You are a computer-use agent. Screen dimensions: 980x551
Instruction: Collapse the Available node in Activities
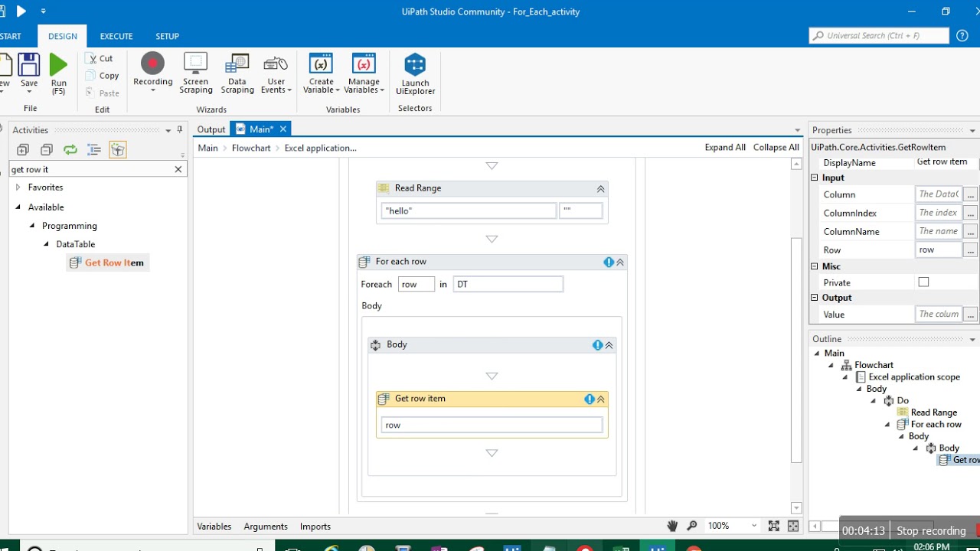18,207
